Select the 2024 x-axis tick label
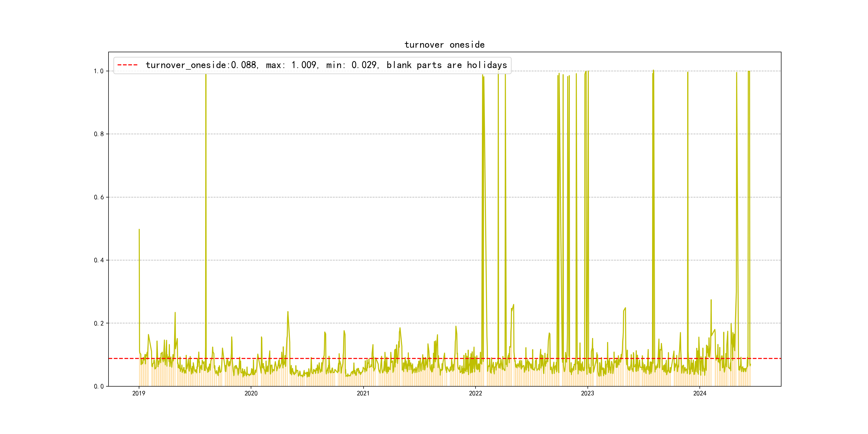 pyautogui.click(x=699, y=393)
